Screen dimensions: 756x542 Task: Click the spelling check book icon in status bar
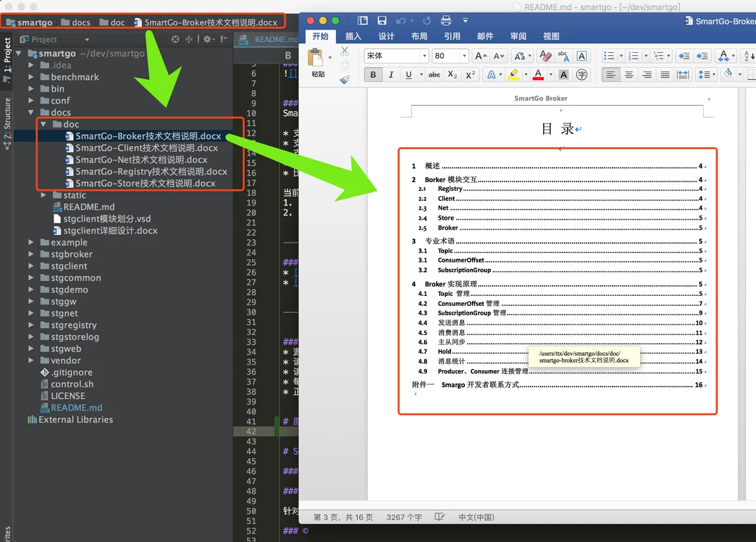pos(440,517)
